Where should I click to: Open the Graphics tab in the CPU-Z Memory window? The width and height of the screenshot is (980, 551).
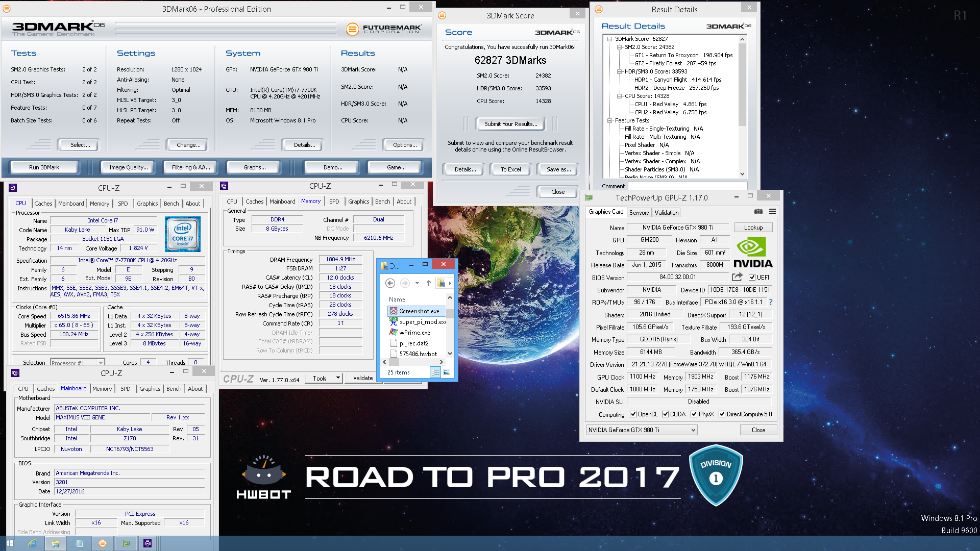click(x=359, y=202)
